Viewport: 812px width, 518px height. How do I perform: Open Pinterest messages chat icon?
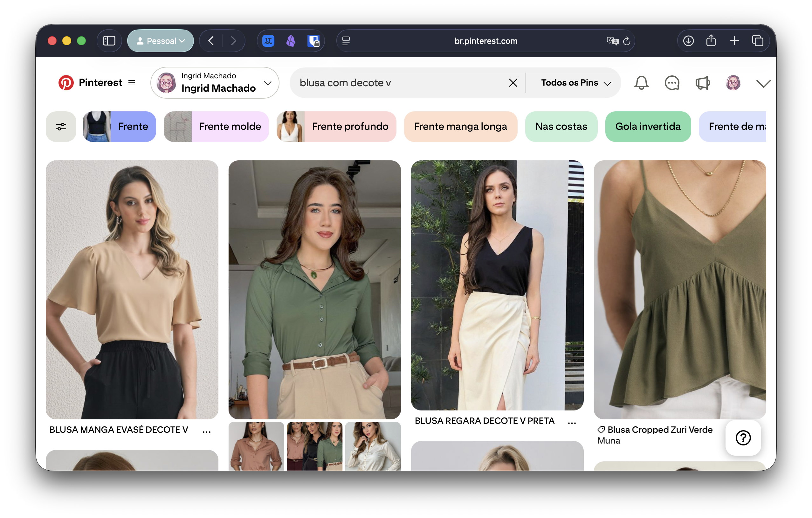tap(672, 83)
